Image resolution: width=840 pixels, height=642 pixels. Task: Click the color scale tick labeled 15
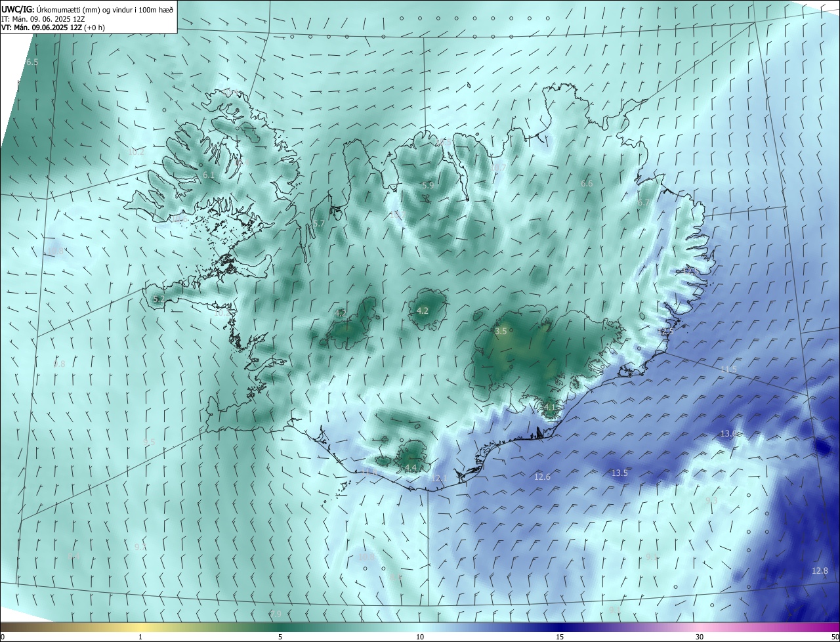(560, 637)
